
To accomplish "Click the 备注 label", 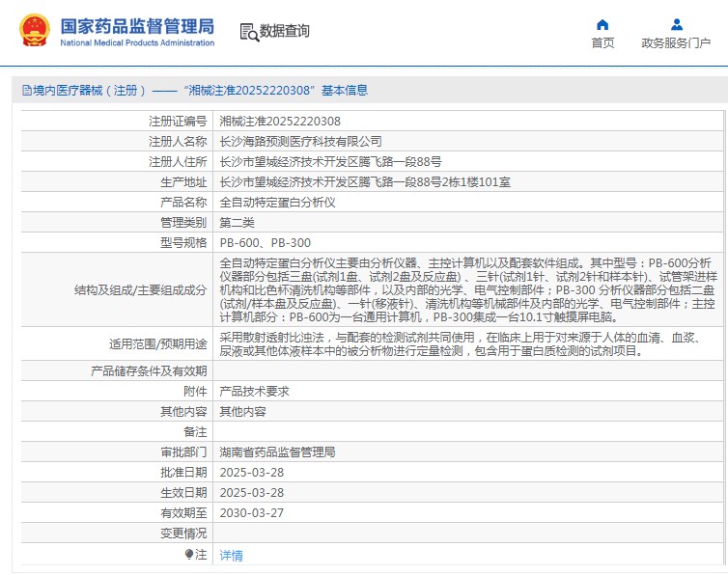I will (195, 432).
